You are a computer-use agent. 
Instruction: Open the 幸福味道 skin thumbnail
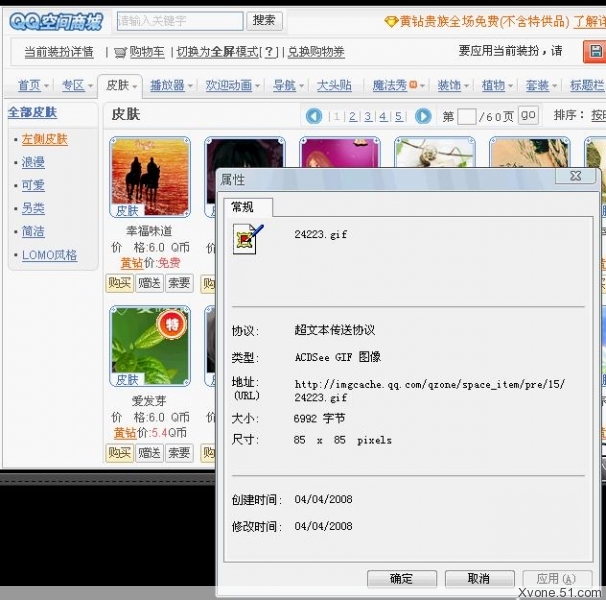(150, 177)
